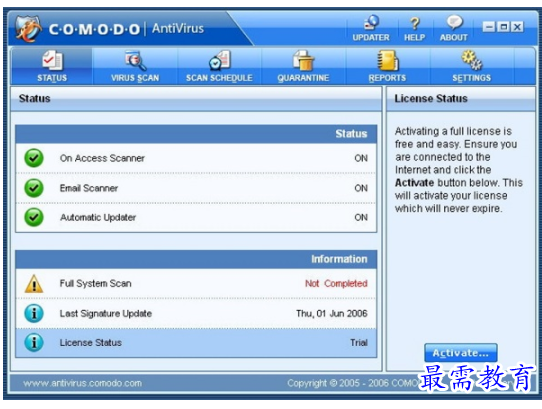
Task: Open the Updater icon
Action: point(372,23)
